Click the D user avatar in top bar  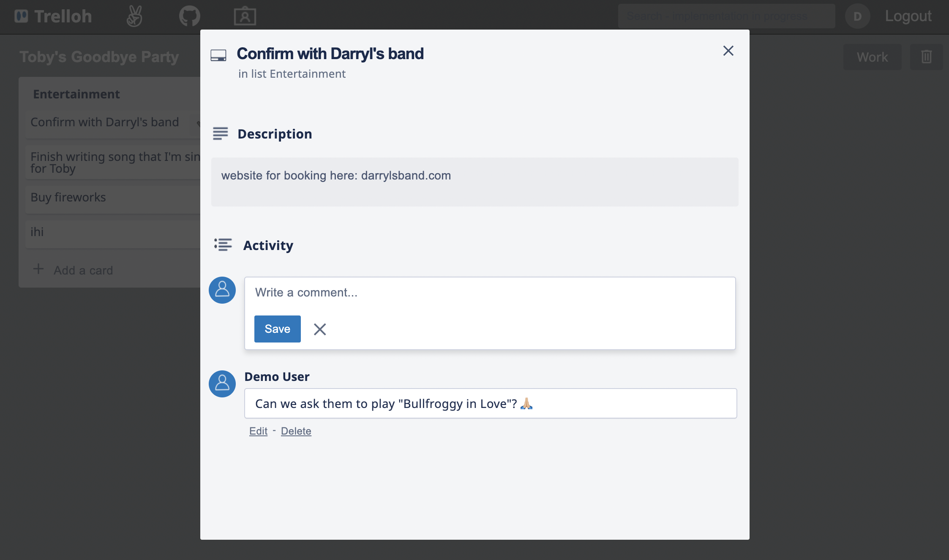857,16
